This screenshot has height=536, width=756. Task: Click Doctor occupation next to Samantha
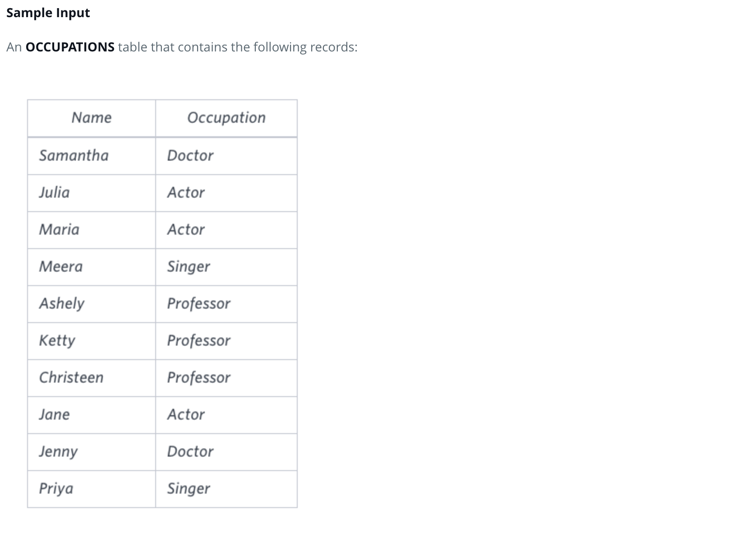tap(226, 156)
